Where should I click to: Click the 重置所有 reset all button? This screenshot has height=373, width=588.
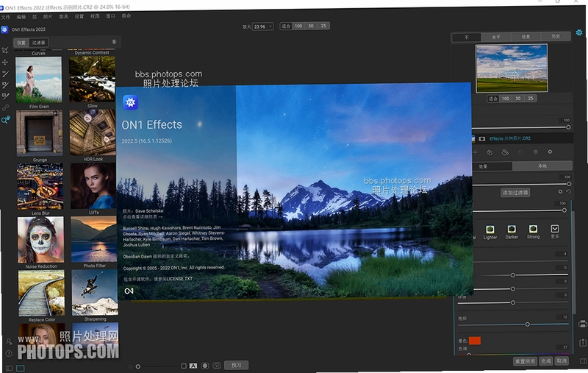[x=525, y=361]
